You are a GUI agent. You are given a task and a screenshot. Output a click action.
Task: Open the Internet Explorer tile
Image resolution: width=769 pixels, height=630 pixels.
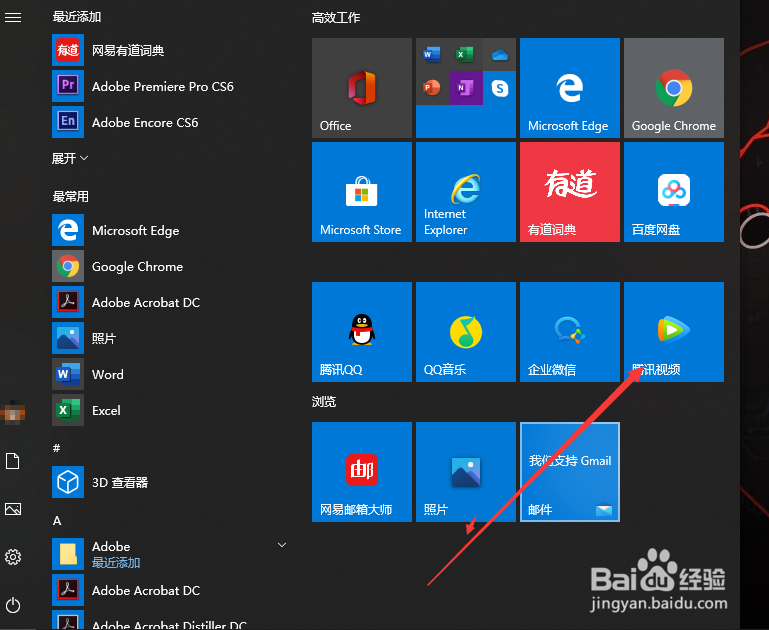pyautogui.click(x=466, y=192)
